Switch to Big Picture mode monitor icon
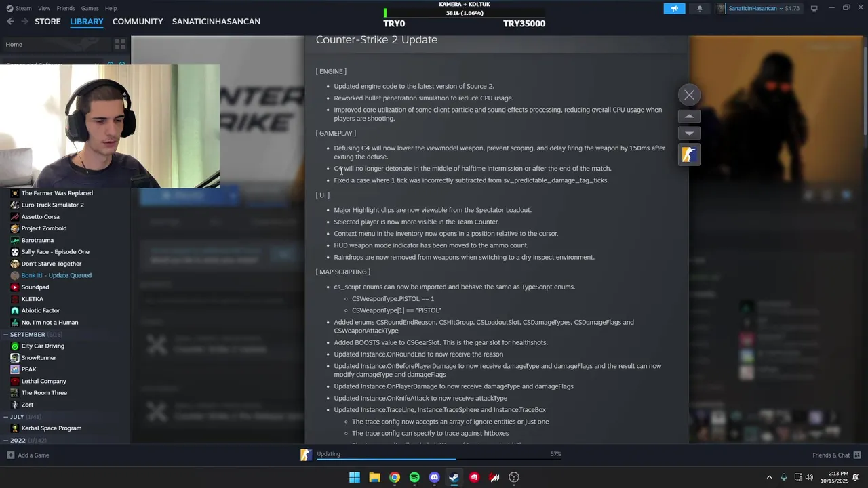 814,8
